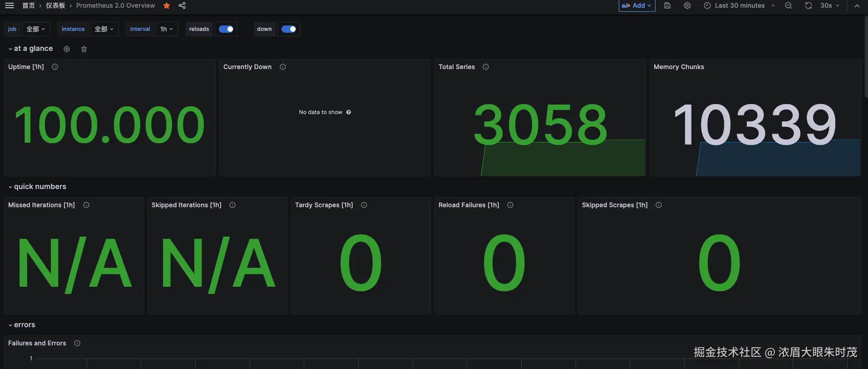Open row options gear for at a glance
The height and width of the screenshot is (369, 868).
[67, 49]
